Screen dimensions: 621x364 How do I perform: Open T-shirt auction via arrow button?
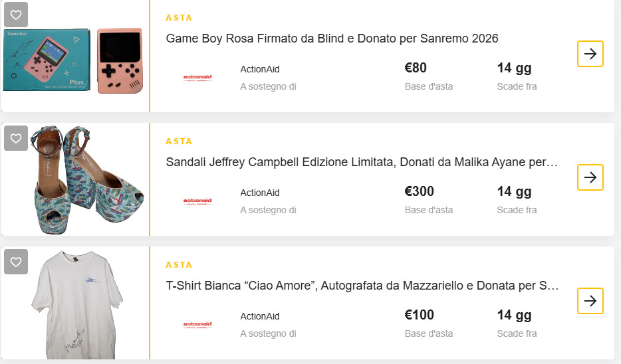(x=590, y=301)
